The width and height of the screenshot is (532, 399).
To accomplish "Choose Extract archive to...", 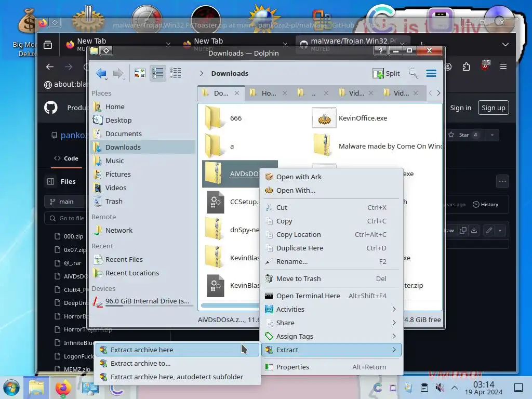I will coord(178,363).
